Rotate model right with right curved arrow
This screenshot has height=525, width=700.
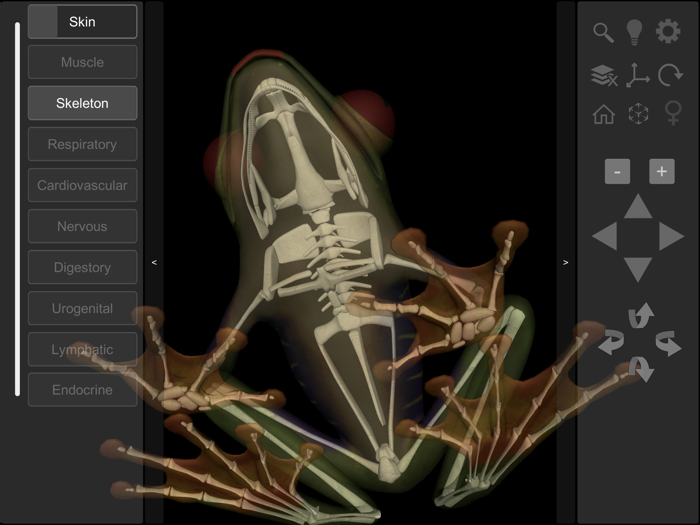click(668, 343)
